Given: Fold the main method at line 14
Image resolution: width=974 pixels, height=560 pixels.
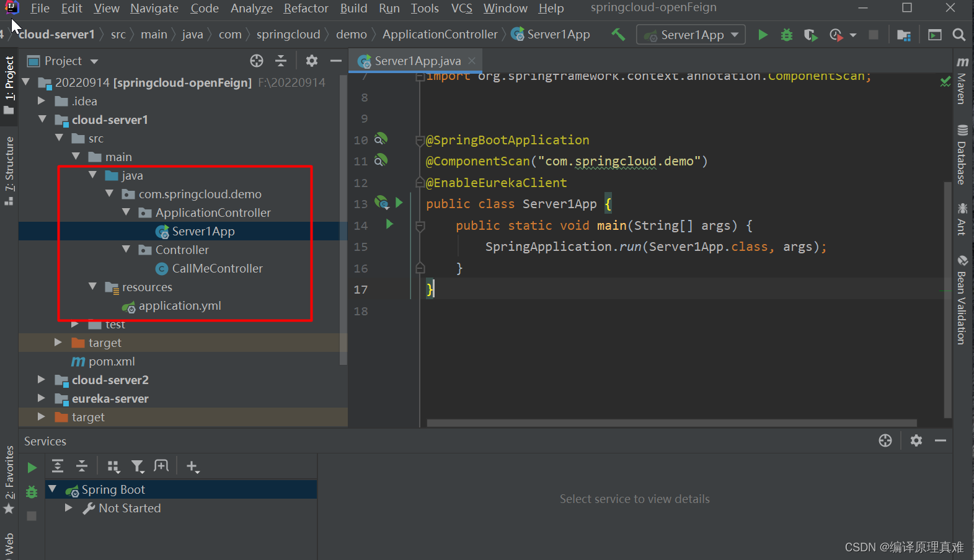Looking at the screenshot, I should [x=420, y=226].
